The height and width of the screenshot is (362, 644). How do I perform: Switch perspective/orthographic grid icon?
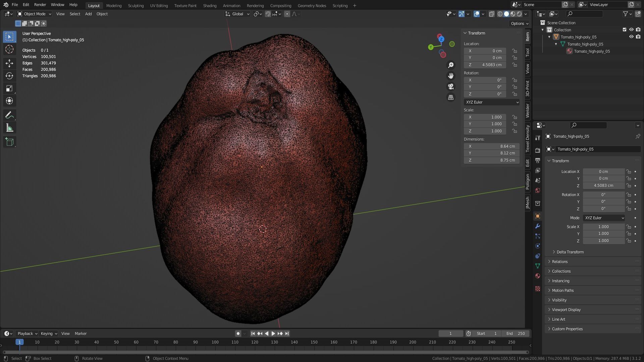point(451,97)
